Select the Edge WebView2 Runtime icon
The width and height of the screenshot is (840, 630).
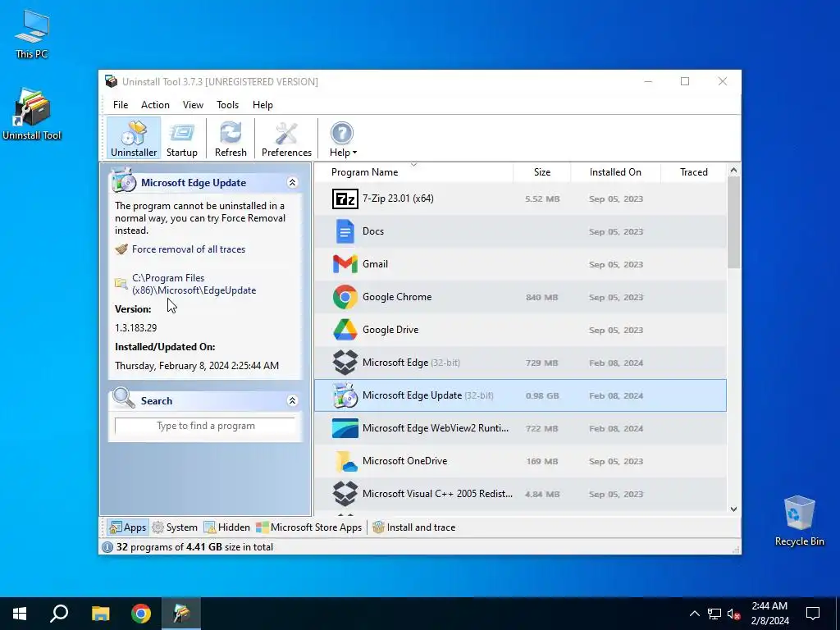345,428
